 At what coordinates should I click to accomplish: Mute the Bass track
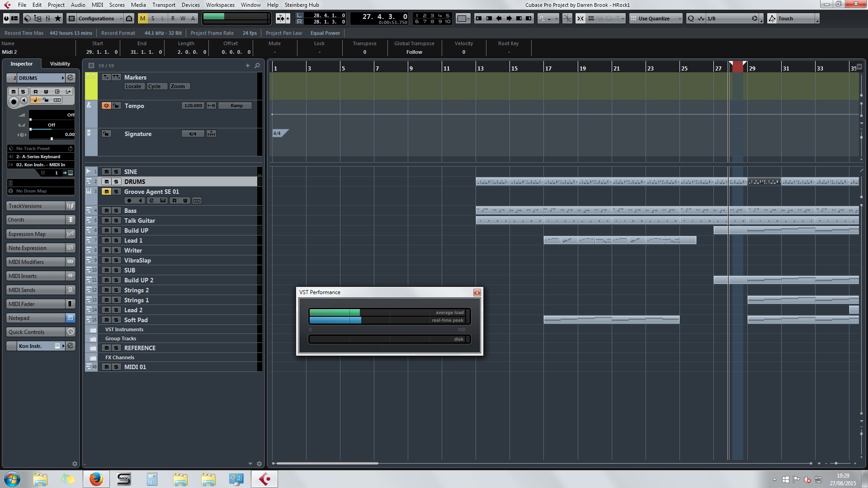click(x=106, y=211)
